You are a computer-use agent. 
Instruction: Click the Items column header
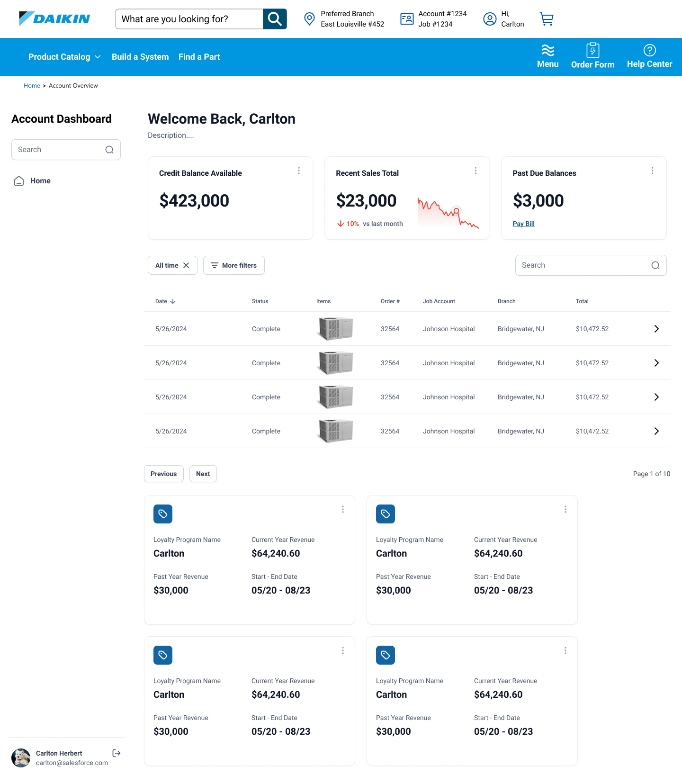click(x=323, y=301)
